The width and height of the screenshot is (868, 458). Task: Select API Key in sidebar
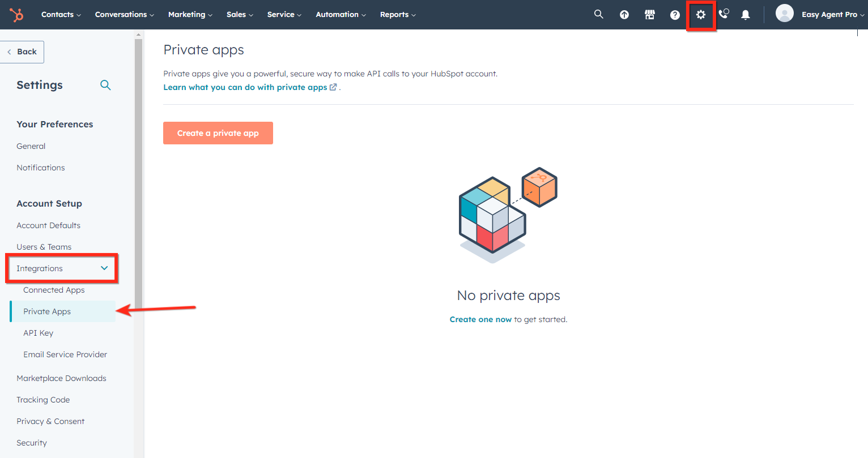(x=38, y=333)
